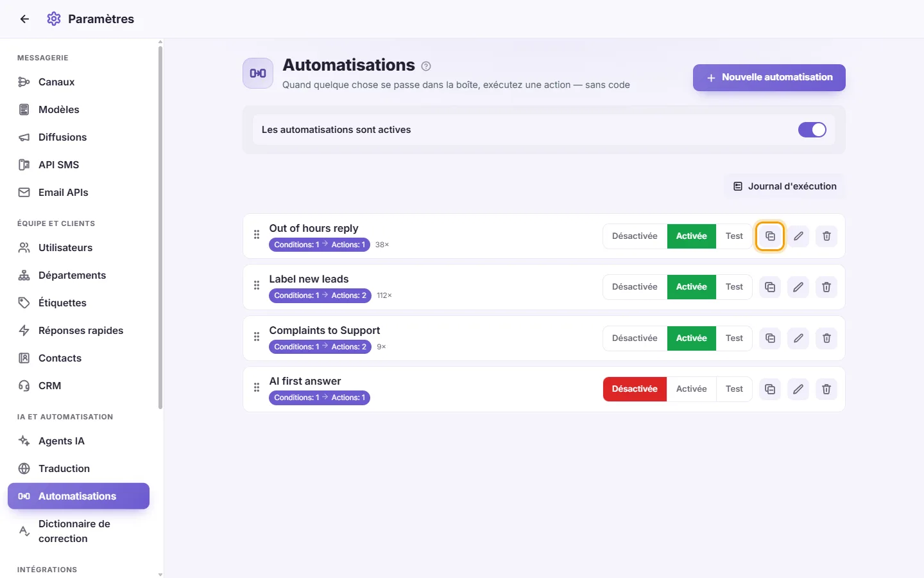Click the 112× run count
This screenshot has height=578, width=924.
(x=384, y=295)
